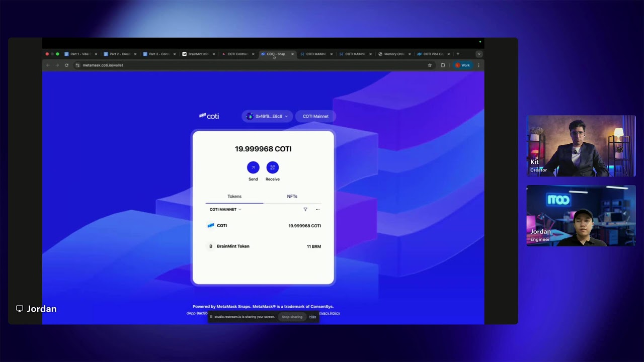
Task: Open the token filter icon
Action: 305,210
